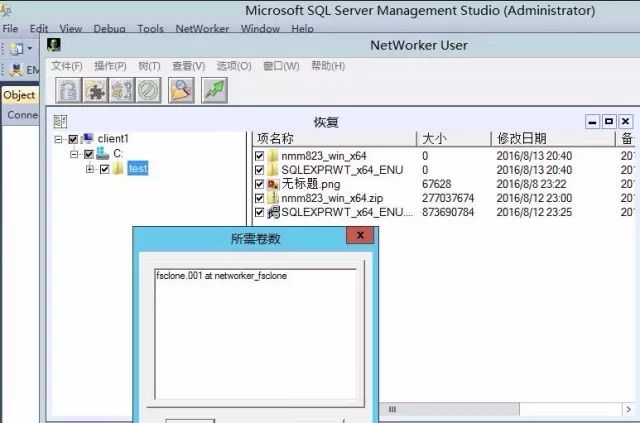The width and height of the screenshot is (640, 423).
Task: Click the client1 computer icon in tree
Action: (87, 139)
